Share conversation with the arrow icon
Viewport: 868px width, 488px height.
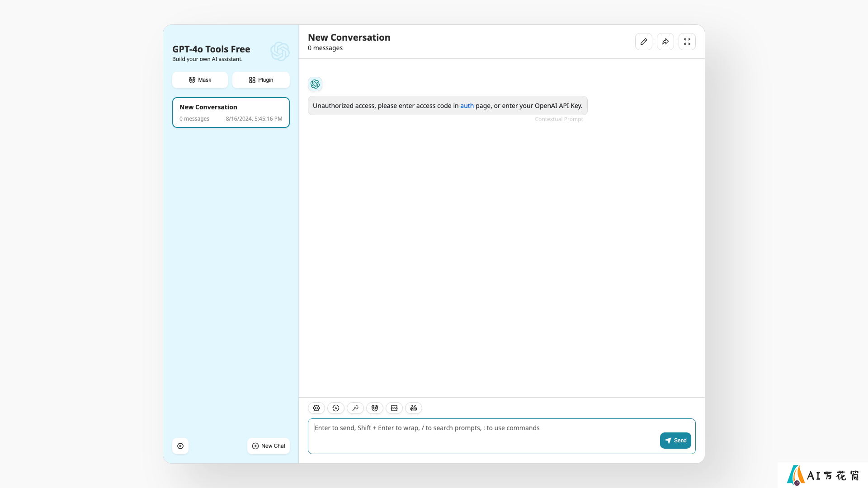click(665, 42)
